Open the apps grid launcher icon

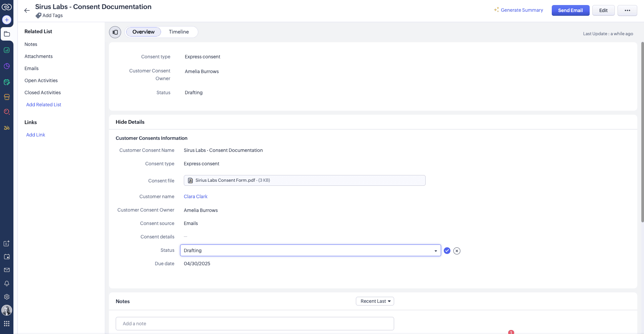coord(7,324)
